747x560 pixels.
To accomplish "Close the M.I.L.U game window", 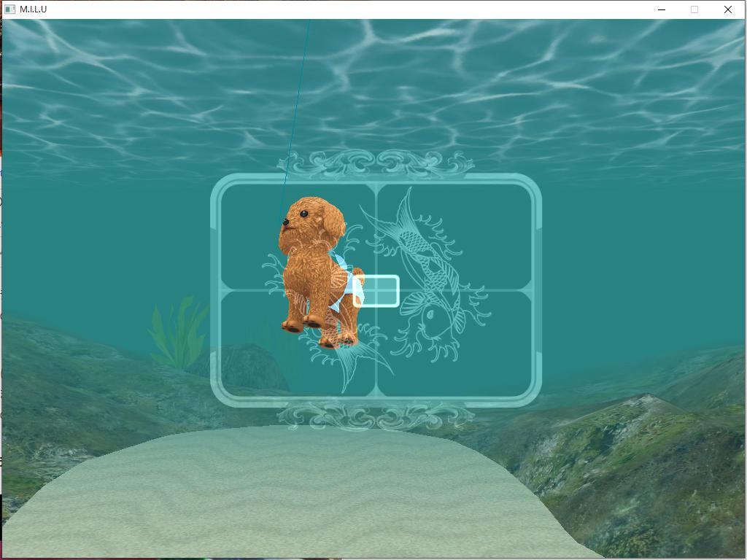I will point(727,9).
